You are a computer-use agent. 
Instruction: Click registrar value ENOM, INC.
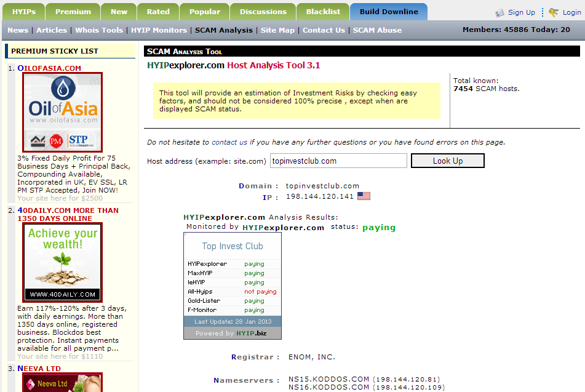312,357
